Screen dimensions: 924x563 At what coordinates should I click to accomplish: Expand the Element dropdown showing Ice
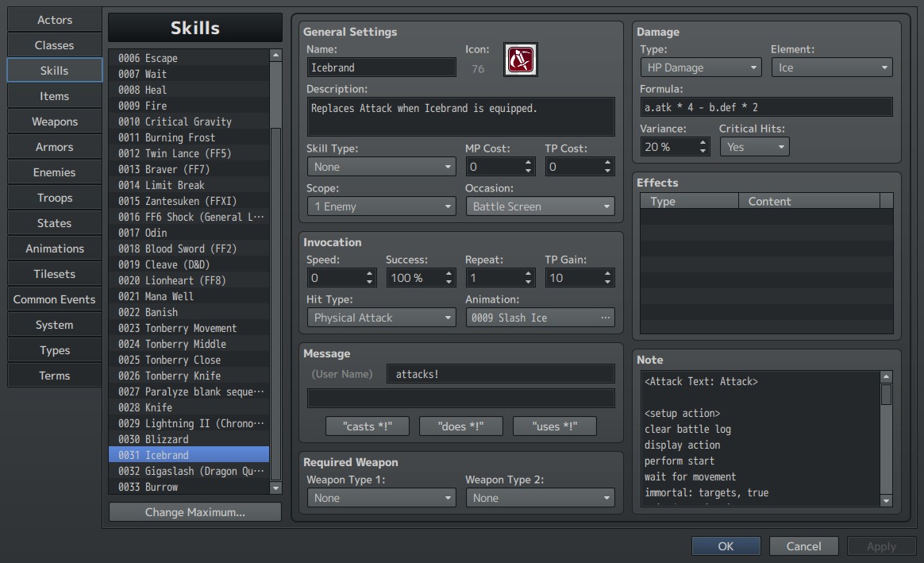(832, 67)
